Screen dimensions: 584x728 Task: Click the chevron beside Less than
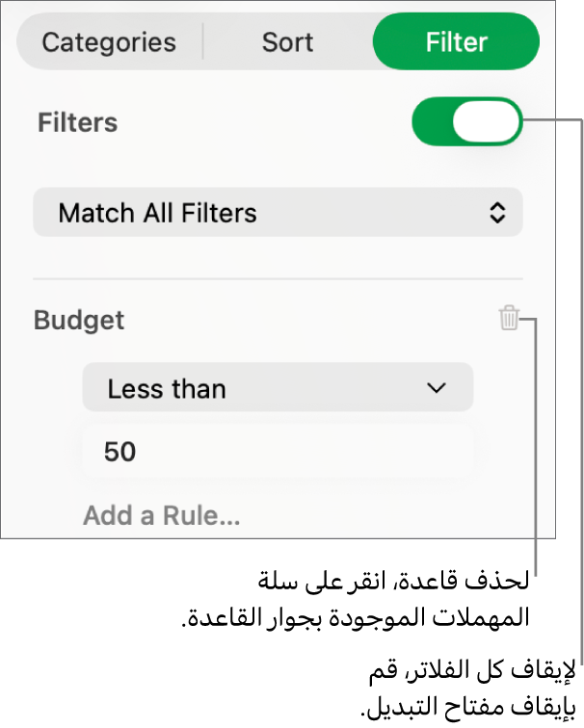pos(437,388)
